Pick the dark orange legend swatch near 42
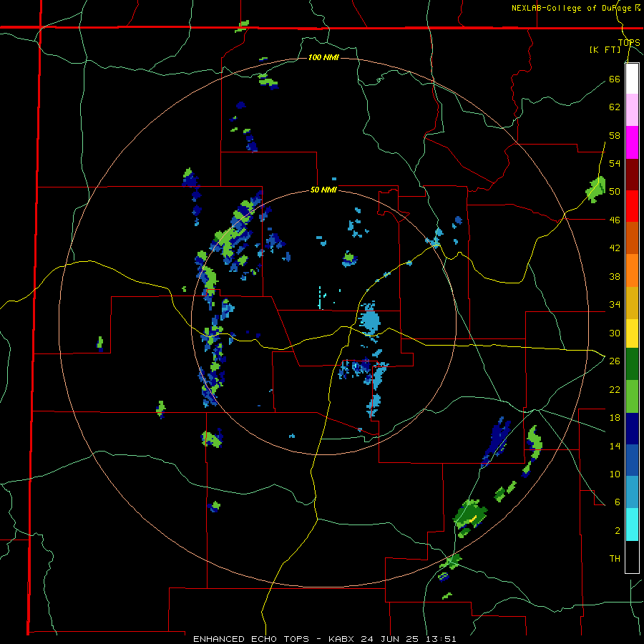The image size is (644, 644). pos(632,238)
